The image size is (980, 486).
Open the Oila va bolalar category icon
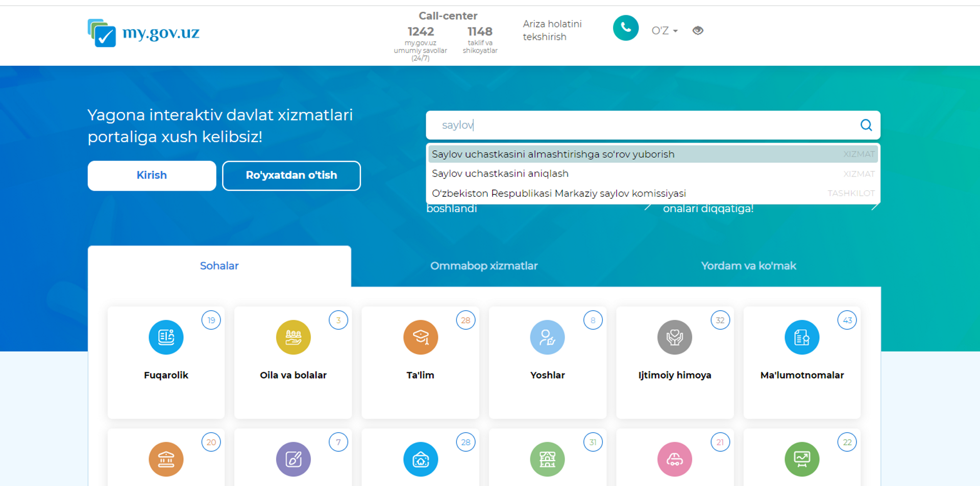293,337
